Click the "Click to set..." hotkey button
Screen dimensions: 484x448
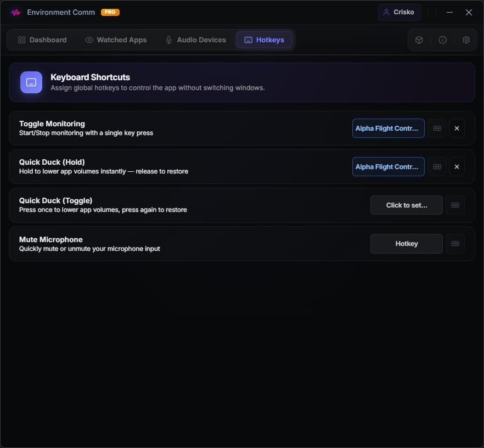tap(407, 205)
